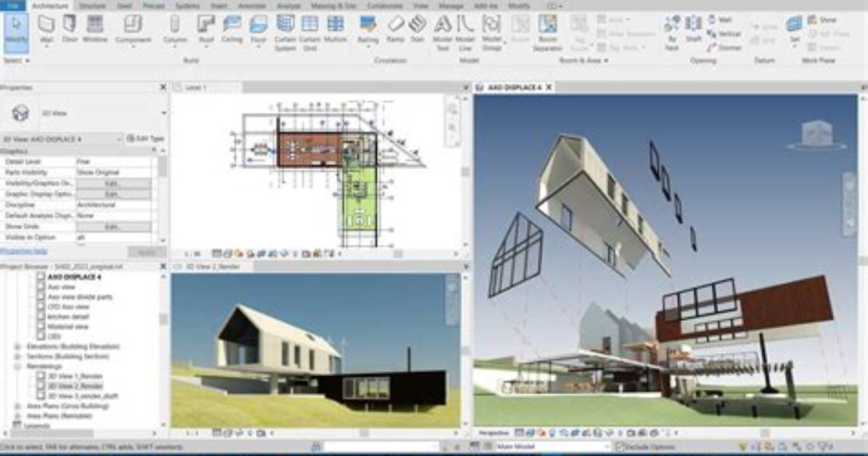
Task: Expand the Room & Area panel dropdown
Action: (x=584, y=60)
